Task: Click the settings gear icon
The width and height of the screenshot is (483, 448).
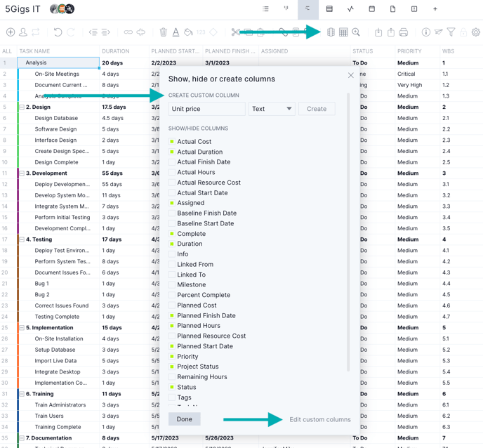Action: tap(476, 32)
